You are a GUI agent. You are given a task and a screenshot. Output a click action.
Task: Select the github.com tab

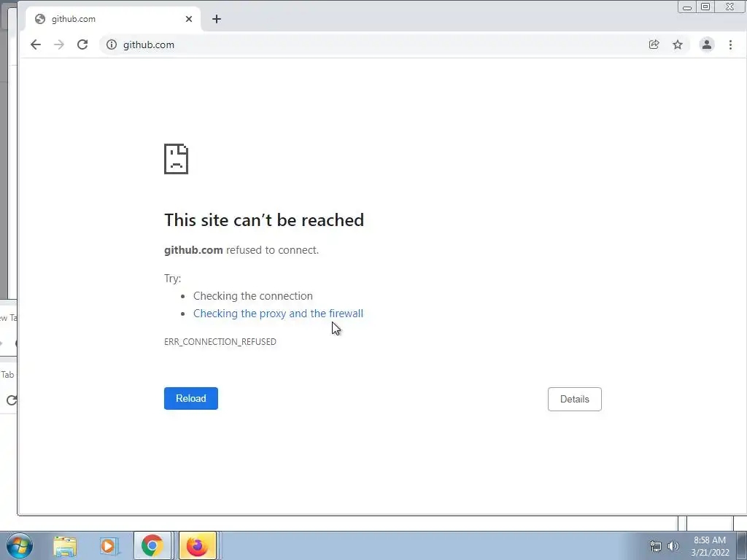point(113,19)
